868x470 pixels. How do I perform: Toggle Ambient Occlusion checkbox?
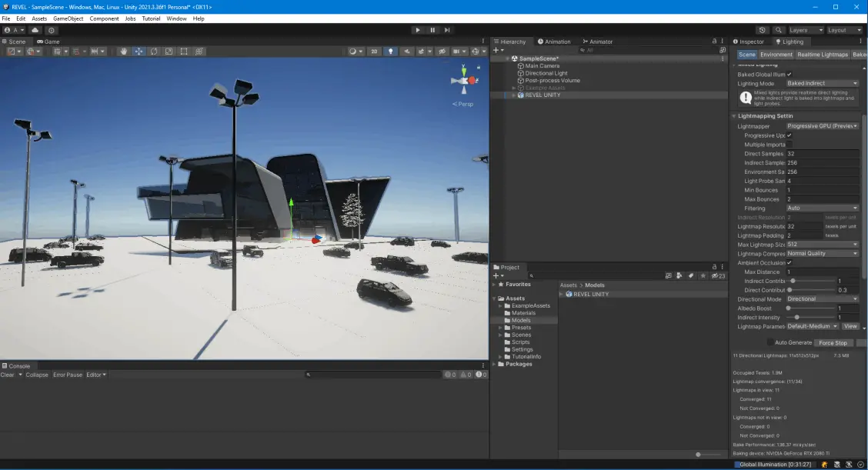790,263
